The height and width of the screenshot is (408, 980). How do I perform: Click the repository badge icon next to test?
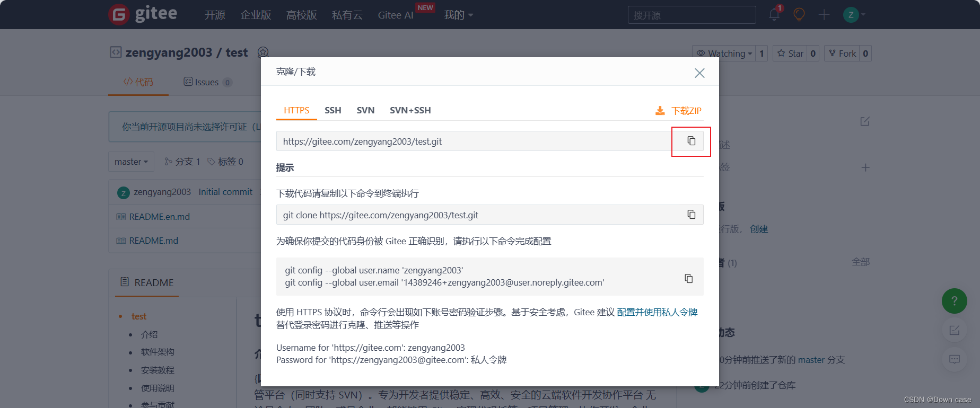pyautogui.click(x=263, y=52)
